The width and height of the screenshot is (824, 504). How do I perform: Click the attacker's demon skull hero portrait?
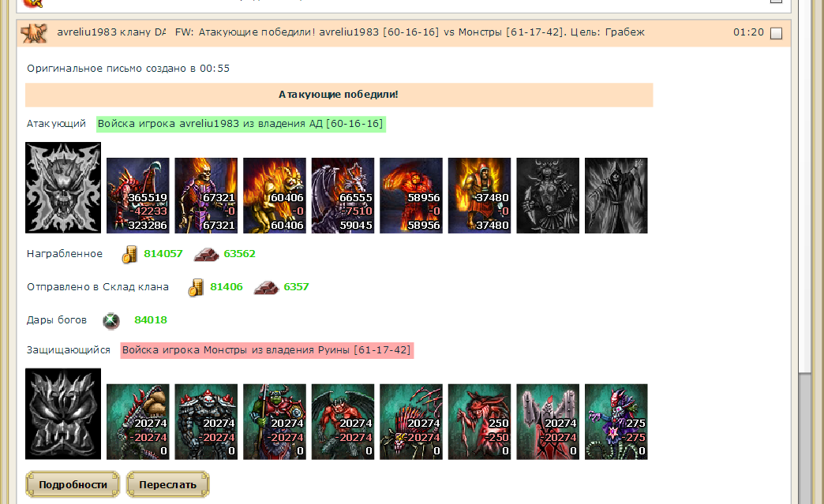63,188
